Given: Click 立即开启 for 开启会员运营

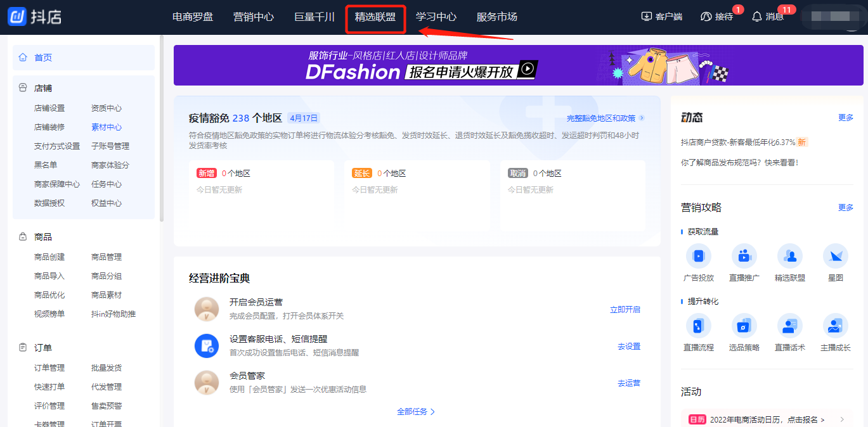Looking at the screenshot, I should 625,309.
